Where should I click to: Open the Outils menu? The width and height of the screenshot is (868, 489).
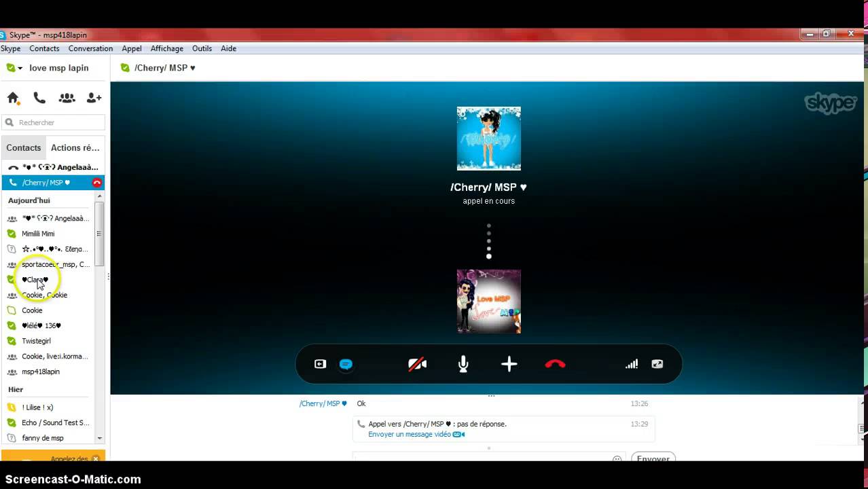click(x=202, y=48)
